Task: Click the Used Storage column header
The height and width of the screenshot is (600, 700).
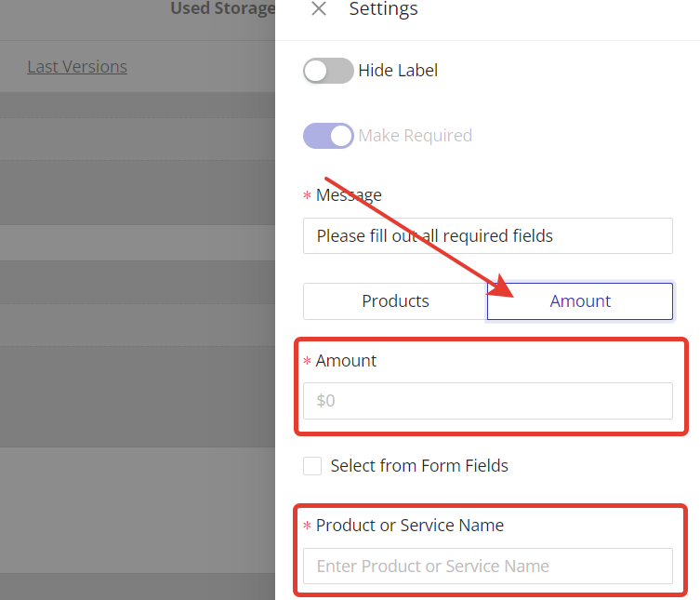Action: tap(222, 9)
